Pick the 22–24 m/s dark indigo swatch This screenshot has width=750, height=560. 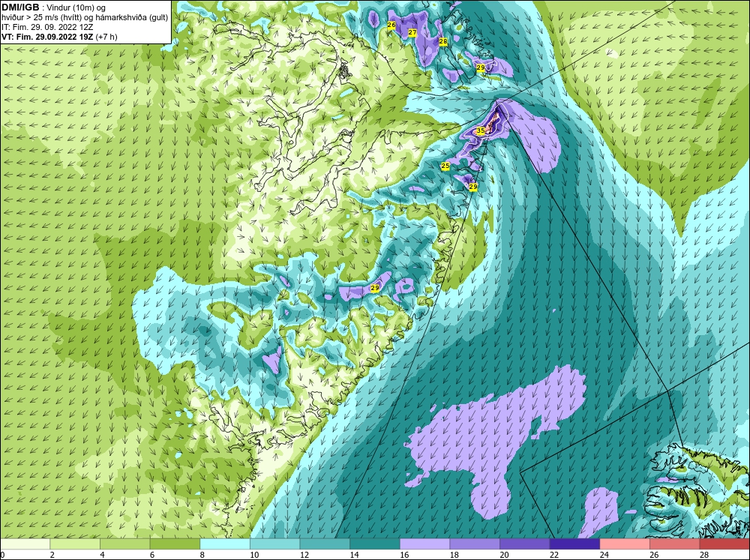pos(574,544)
